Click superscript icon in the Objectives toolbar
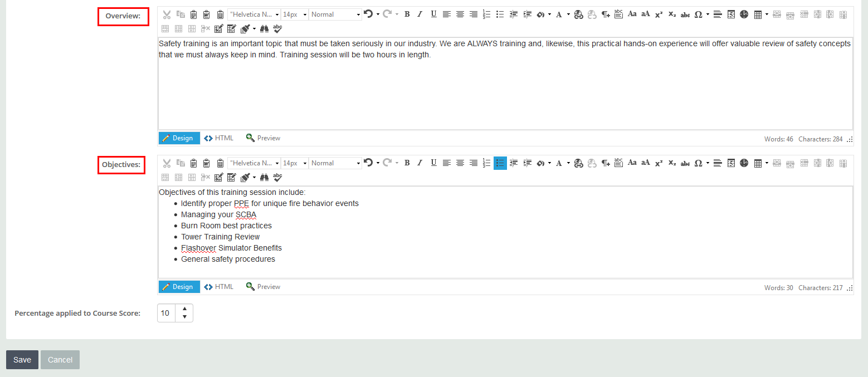Viewport: 868px width, 377px height. [659, 163]
